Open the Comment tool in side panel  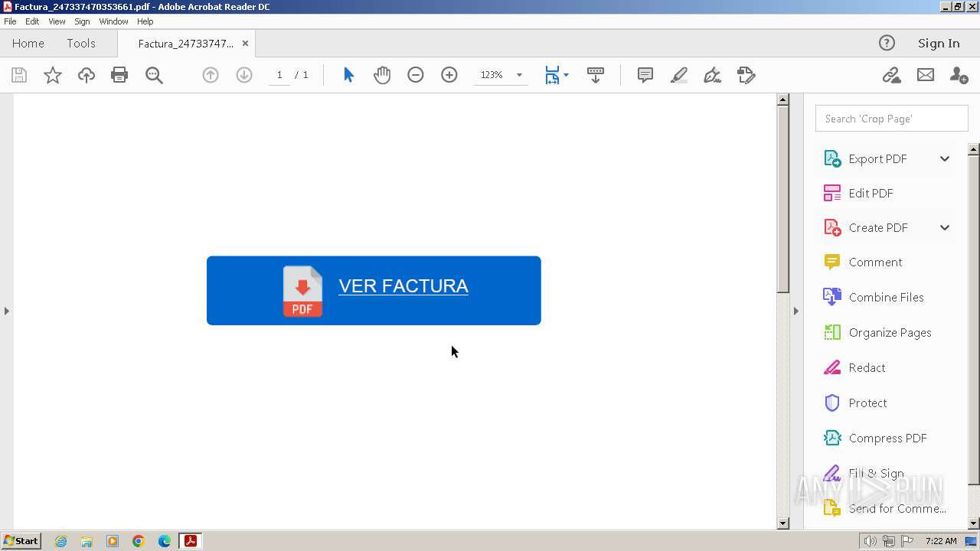[863, 262]
